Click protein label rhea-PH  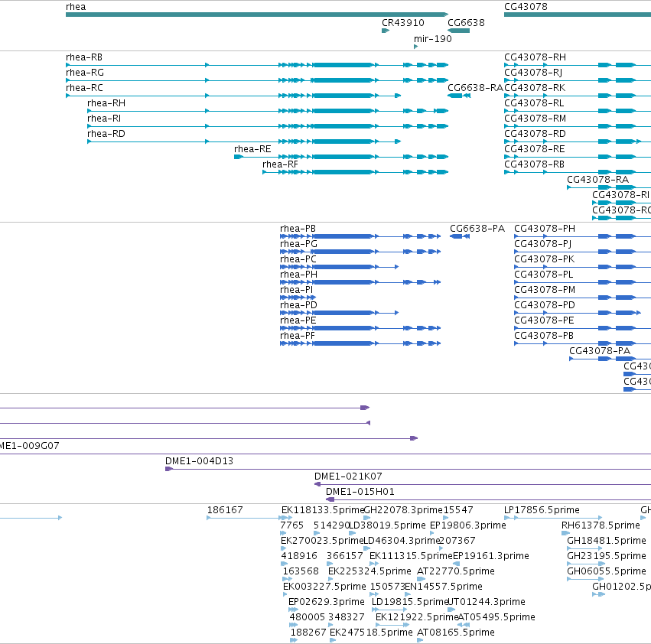click(298, 275)
